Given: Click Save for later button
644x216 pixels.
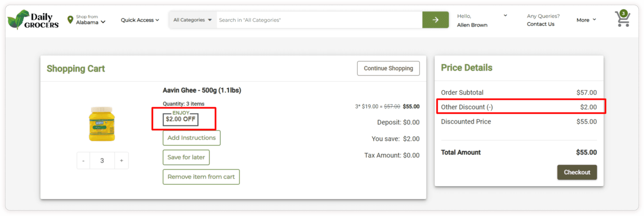Looking at the screenshot, I should tap(186, 157).
